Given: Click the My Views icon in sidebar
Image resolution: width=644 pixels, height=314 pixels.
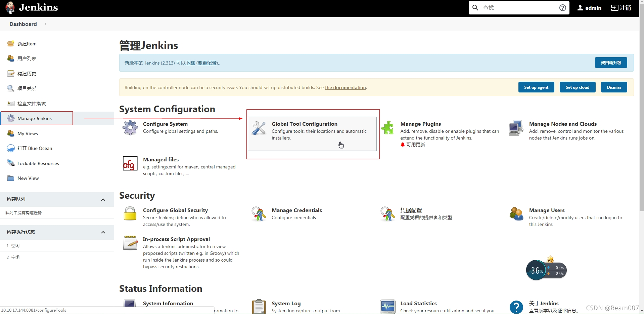Looking at the screenshot, I should (11, 133).
